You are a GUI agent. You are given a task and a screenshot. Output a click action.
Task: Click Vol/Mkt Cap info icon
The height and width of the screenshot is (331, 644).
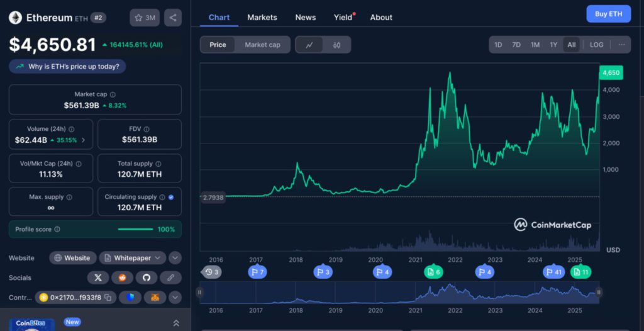79,164
